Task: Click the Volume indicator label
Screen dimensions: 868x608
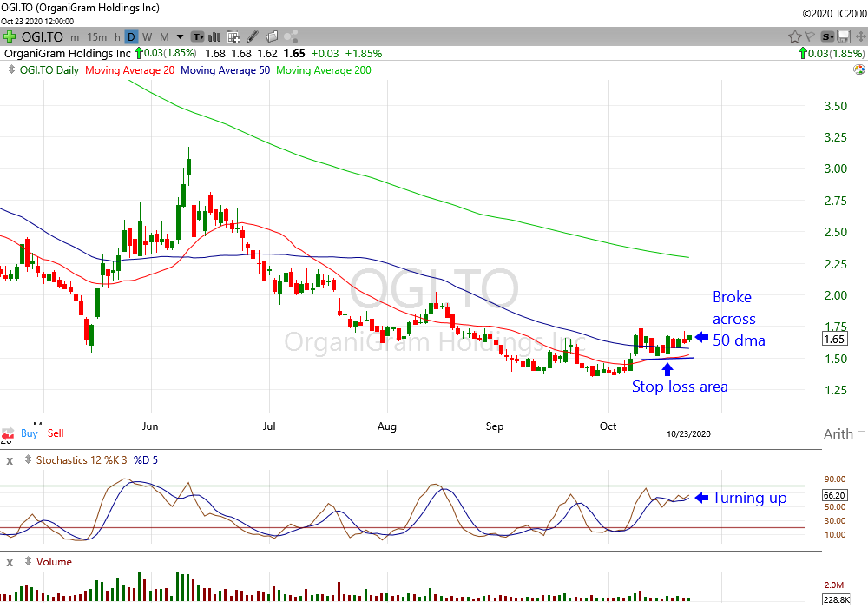Action: [x=54, y=561]
